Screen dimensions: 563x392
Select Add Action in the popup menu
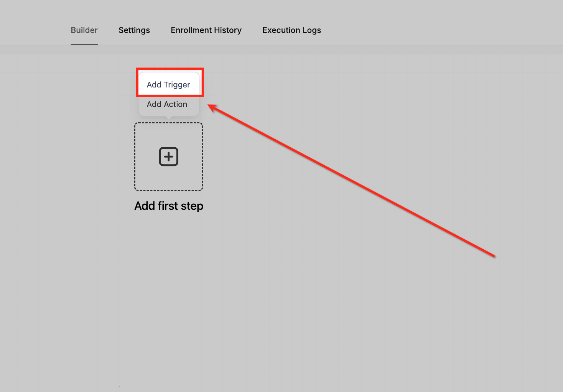coord(167,104)
